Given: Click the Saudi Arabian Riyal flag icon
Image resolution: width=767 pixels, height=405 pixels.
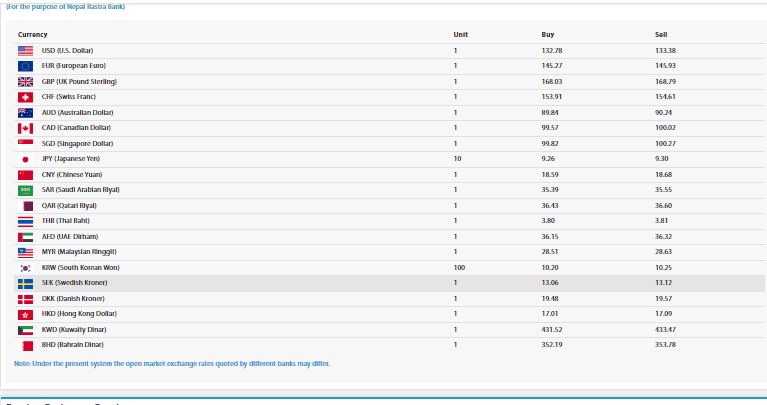Looking at the screenshot, I should tap(26, 190).
